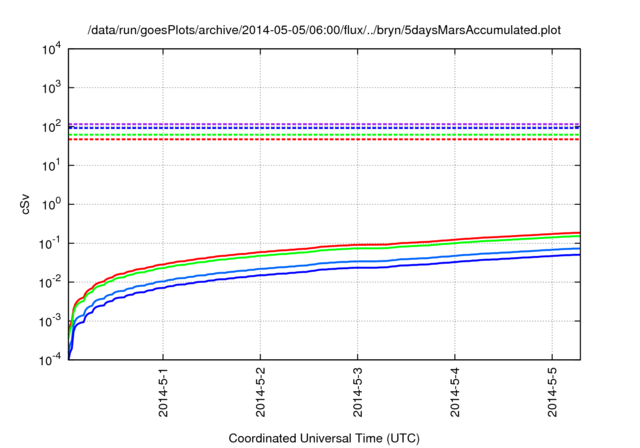Click the 10^-4 y-axis tick label
The width and height of the screenshot is (640, 448).
tap(50, 359)
